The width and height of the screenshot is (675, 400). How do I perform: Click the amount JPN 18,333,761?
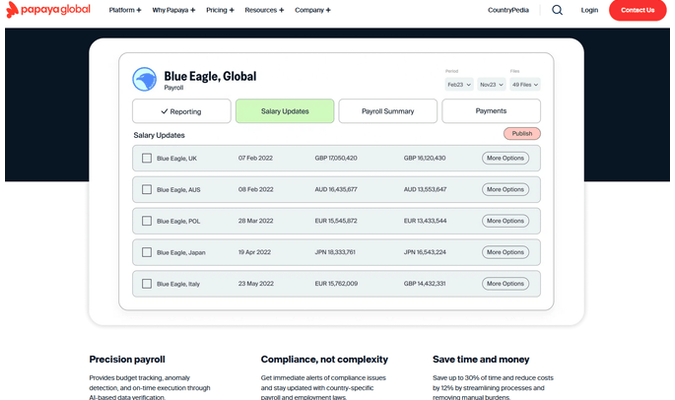tap(335, 252)
